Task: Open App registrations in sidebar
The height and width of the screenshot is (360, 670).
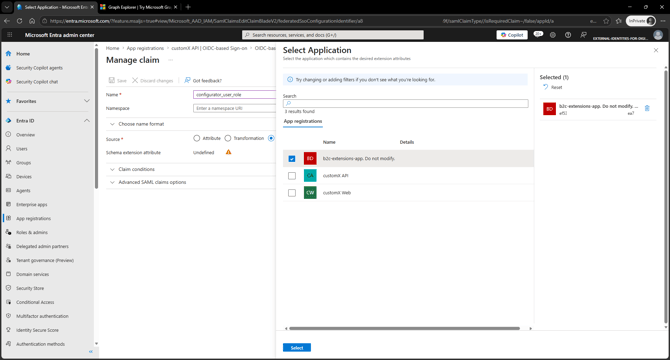Action: pos(33,219)
